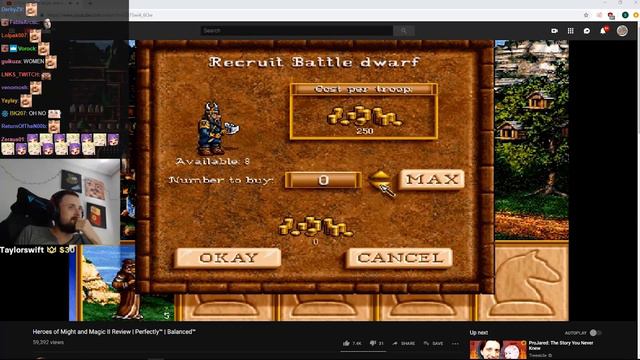Click the yellow circular extension icon
The width and height of the screenshot is (640, 360).
point(636,15)
